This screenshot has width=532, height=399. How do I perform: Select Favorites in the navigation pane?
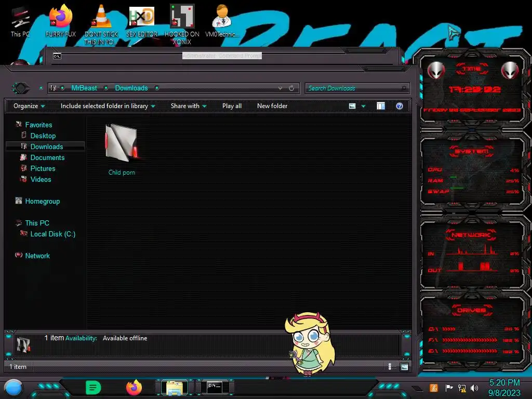(38, 125)
